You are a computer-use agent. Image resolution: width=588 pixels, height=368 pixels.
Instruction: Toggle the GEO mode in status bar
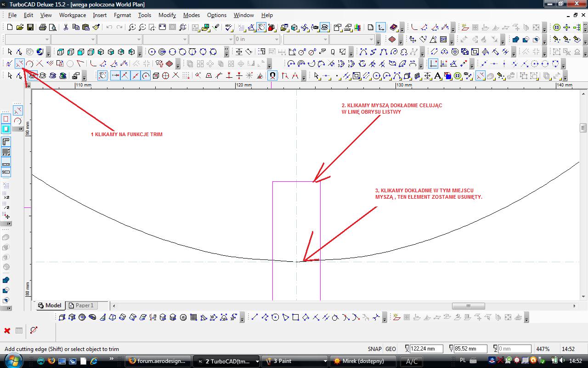tap(390, 349)
